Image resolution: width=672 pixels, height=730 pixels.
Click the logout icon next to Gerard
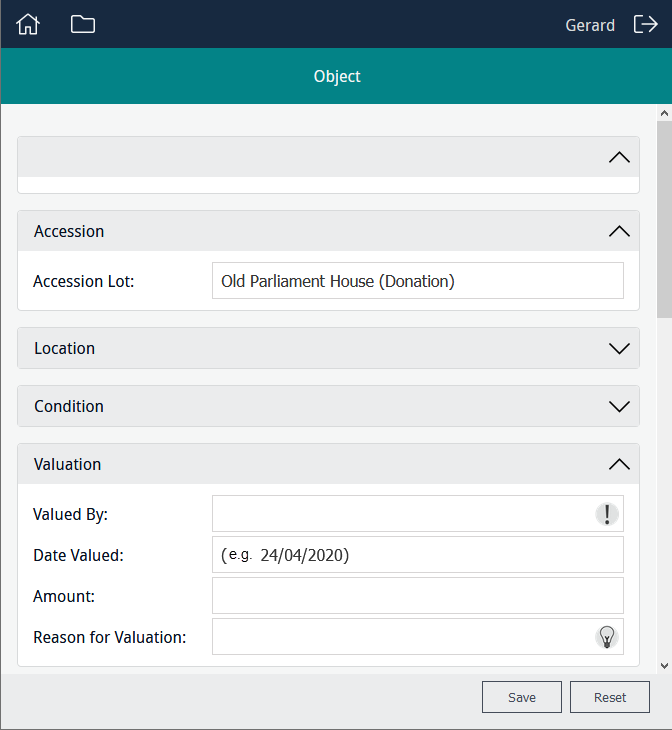click(x=645, y=24)
